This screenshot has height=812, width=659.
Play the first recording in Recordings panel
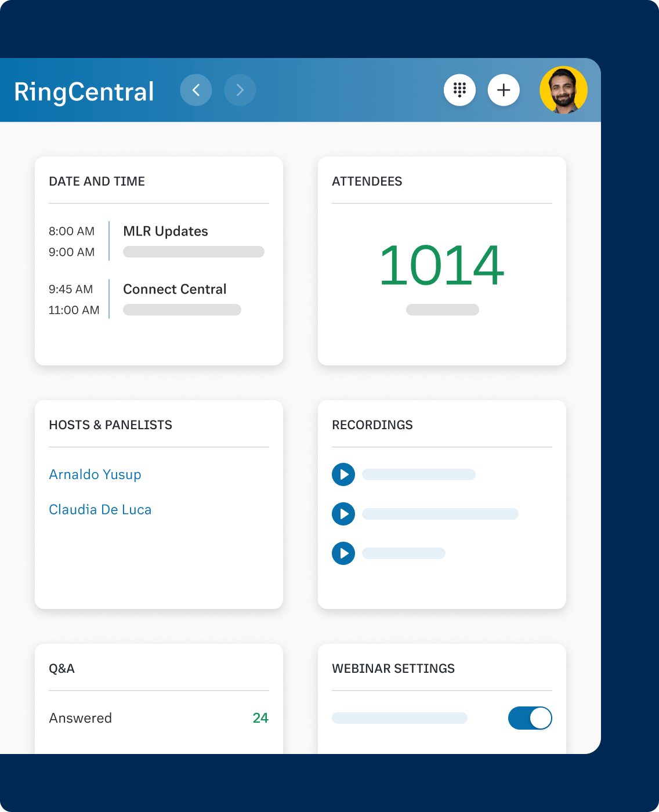343,474
